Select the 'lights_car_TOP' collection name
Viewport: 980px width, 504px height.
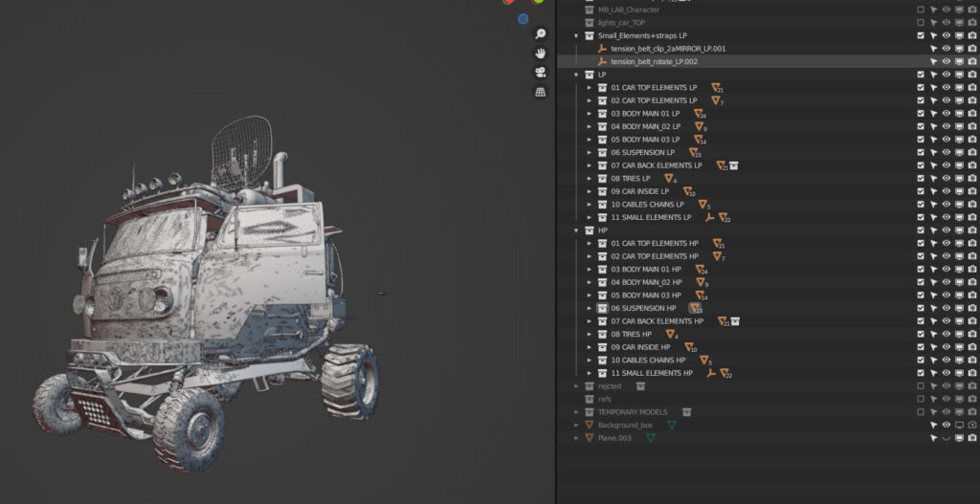click(621, 23)
